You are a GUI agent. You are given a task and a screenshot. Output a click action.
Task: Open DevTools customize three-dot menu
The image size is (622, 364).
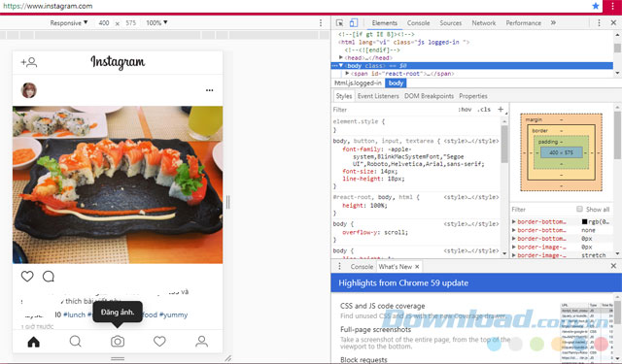tap(599, 23)
